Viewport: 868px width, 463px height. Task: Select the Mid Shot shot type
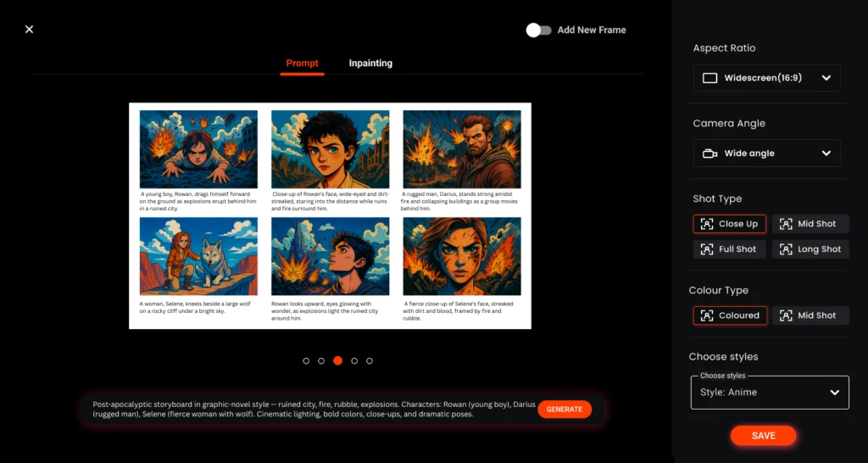(x=810, y=224)
